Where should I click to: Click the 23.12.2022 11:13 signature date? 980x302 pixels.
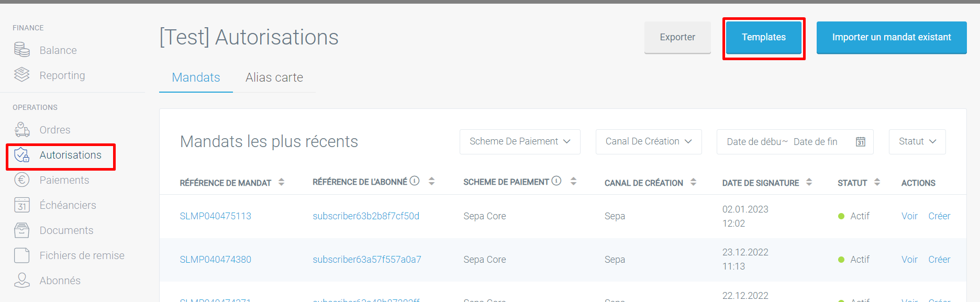(x=745, y=260)
